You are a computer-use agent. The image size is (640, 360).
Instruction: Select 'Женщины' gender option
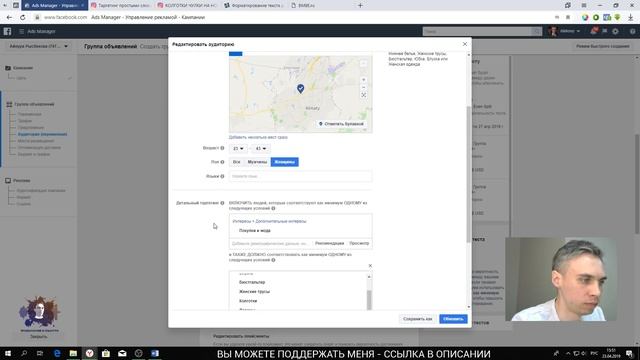tap(284, 162)
